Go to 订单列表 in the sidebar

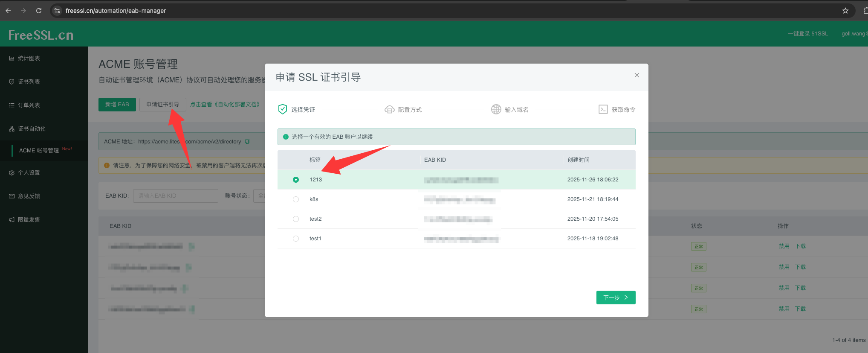point(29,105)
